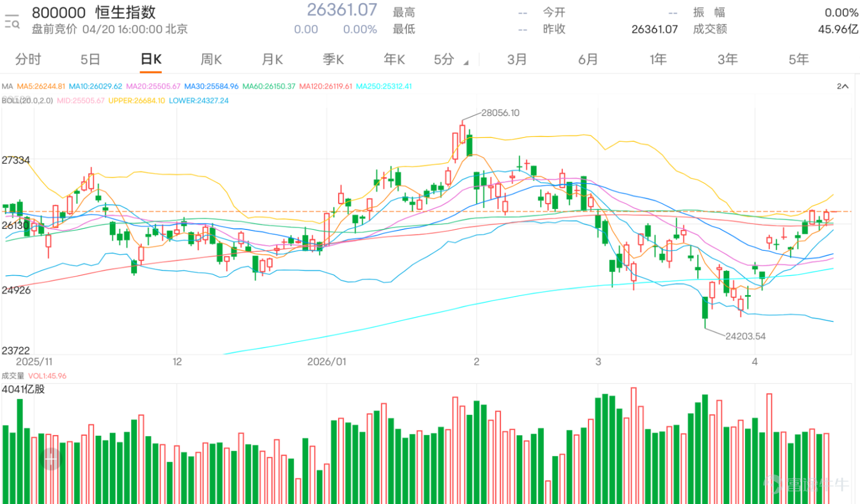Choose the 6月 time range
Image resolution: width=860 pixels, height=504 pixels.
point(587,60)
